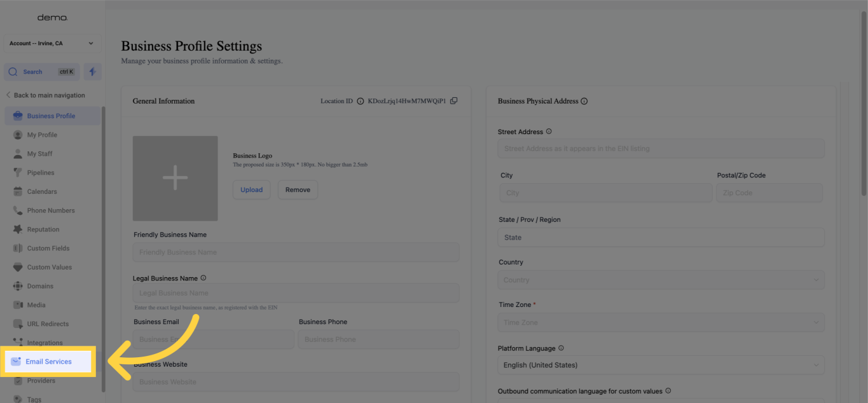Click info icon next to Location ID

coord(360,101)
